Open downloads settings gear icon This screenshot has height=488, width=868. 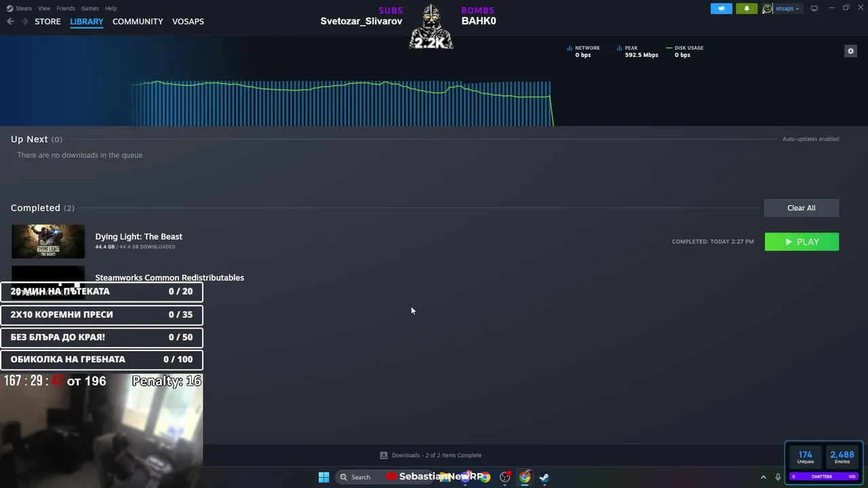(850, 51)
